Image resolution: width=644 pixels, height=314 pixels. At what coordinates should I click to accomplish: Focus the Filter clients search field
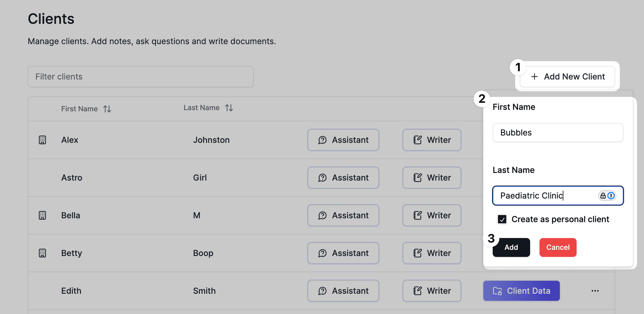pos(141,77)
